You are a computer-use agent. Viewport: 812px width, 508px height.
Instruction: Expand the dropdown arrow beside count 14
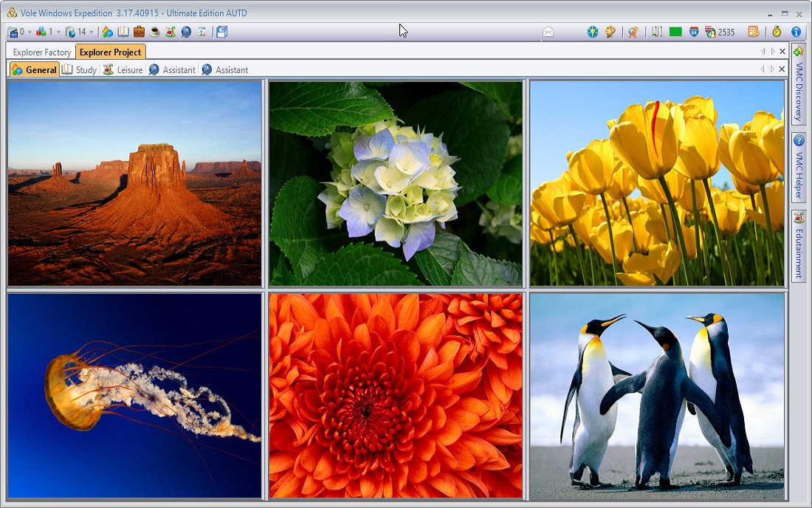(x=91, y=32)
